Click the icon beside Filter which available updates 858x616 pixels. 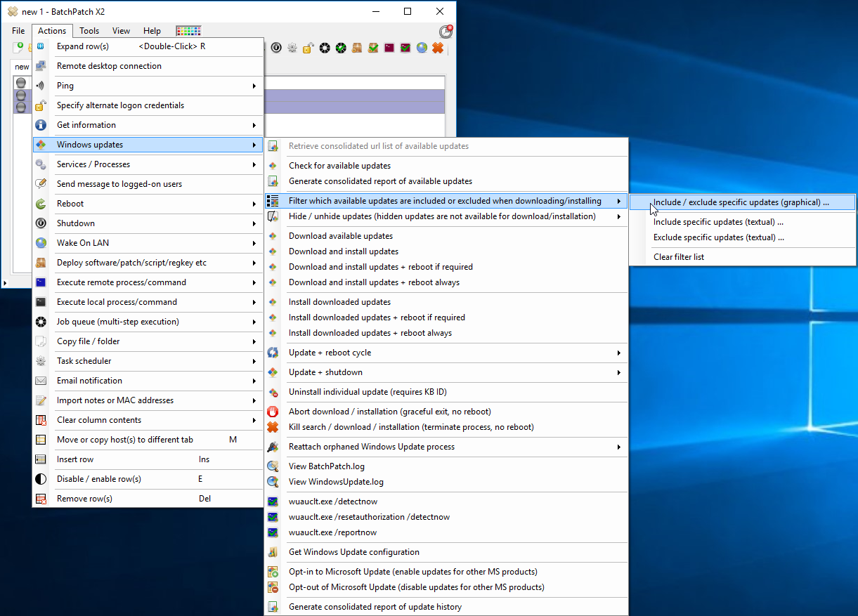273,201
